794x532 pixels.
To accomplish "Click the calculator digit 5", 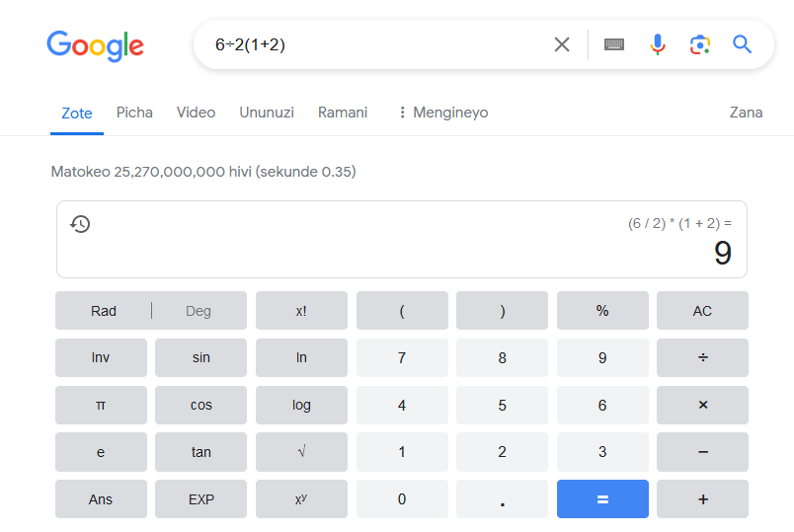I will (502, 405).
